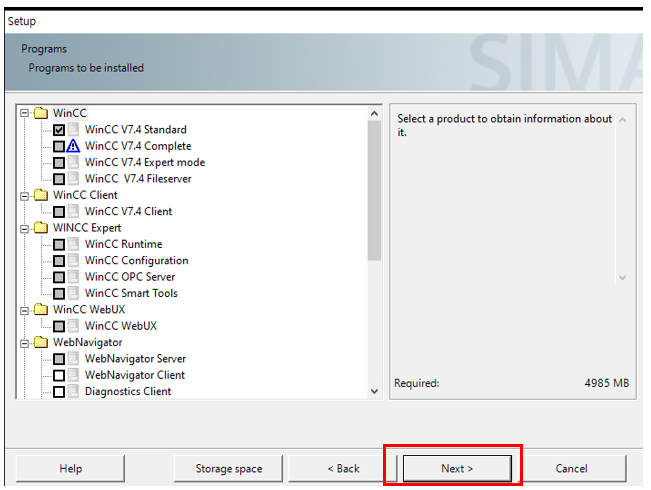Select the WinCC V7.4 Expert mode label

pyautogui.click(x=145, y=162)
